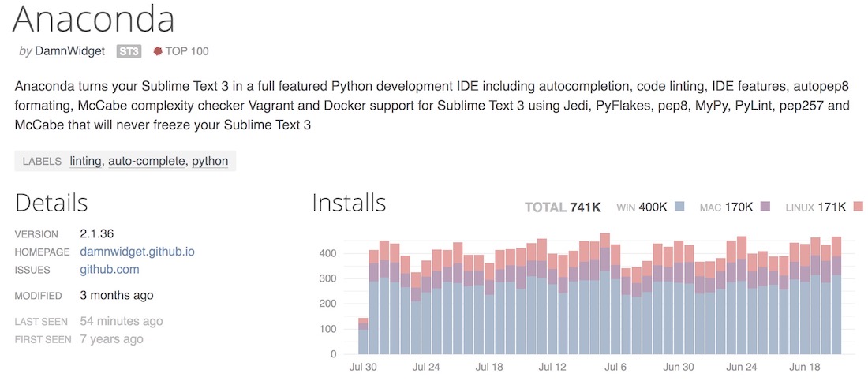Click the 3 months ago modified value
This screenshot has height=381, width=868.
(117, 295)
